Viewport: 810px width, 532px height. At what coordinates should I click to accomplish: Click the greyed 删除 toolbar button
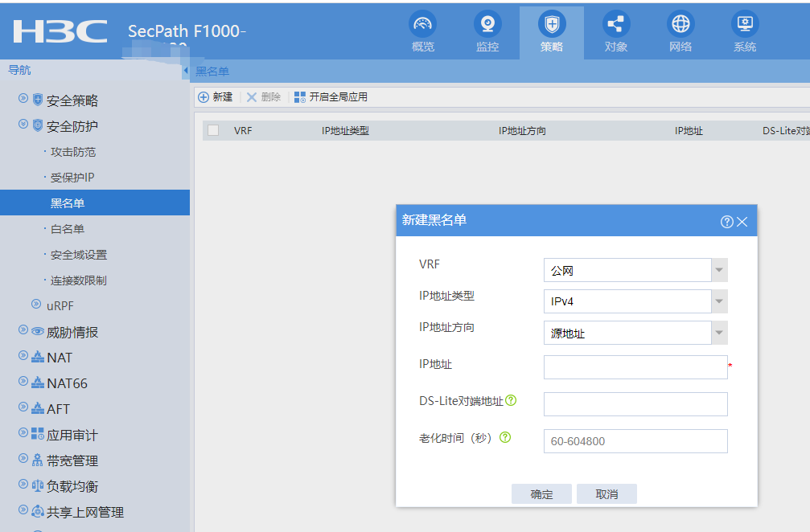pos(264,97)
